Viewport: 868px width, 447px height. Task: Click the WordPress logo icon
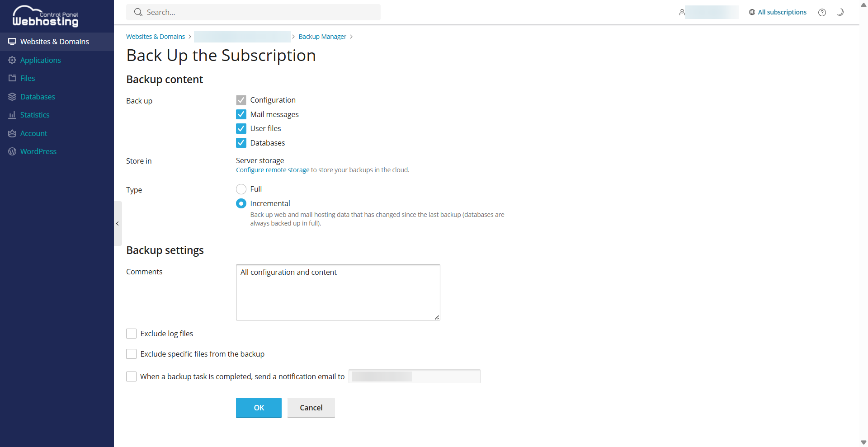12,151
